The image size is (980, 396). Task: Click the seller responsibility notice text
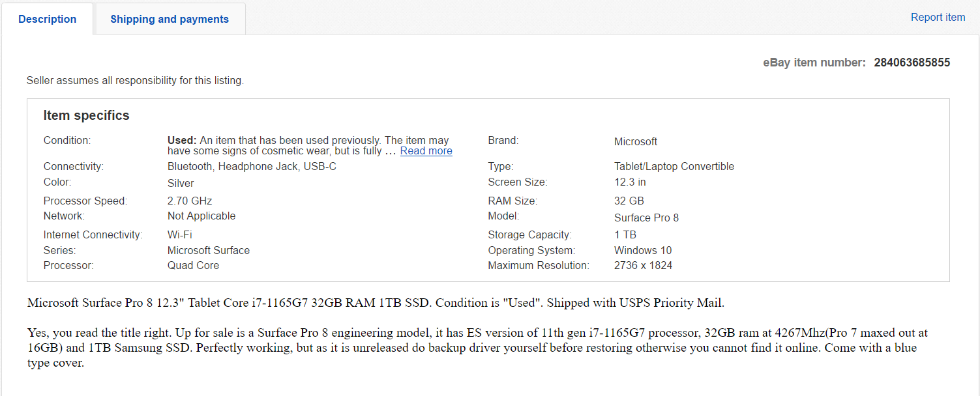[135, 81]
